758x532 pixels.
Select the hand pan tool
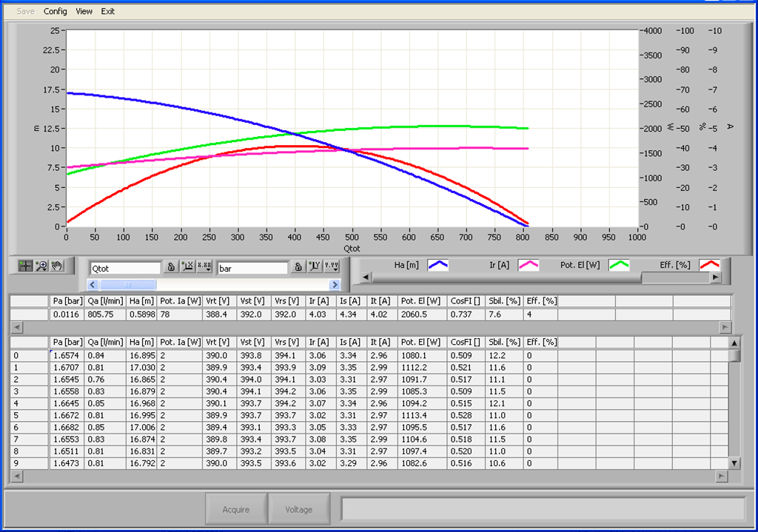[57, 266]
